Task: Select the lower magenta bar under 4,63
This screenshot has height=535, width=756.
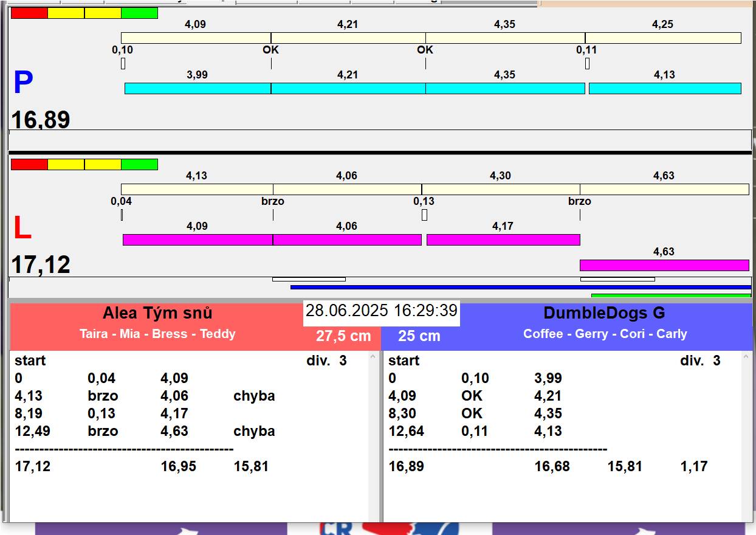Action: tap(664, 265)
